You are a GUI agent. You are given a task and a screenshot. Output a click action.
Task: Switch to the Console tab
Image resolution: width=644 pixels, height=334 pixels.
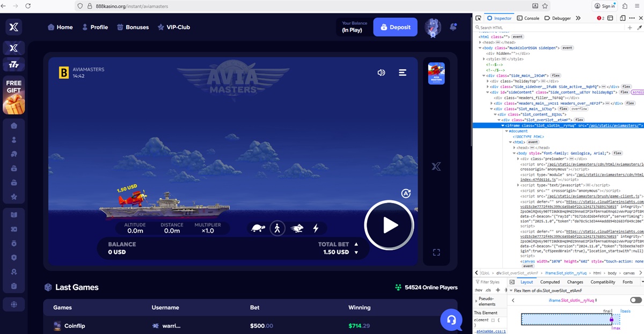tap(528, 18)
